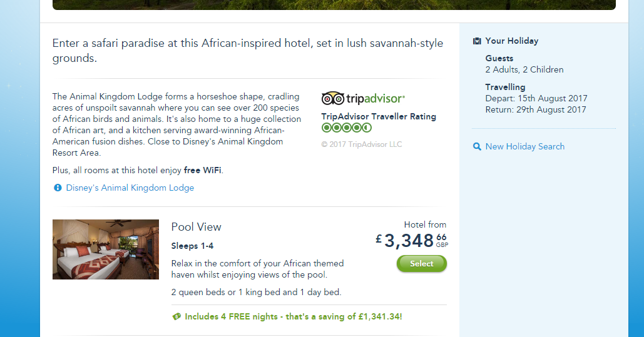Click the Includes 4 FREE nights offer text
Viewport: 644px width, 337px height.
point(293,316)
